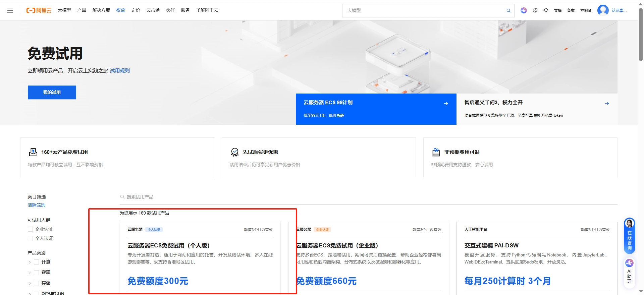Click the magnifier icon in top search
Screen dimensions: 644x295
(508, 10)
